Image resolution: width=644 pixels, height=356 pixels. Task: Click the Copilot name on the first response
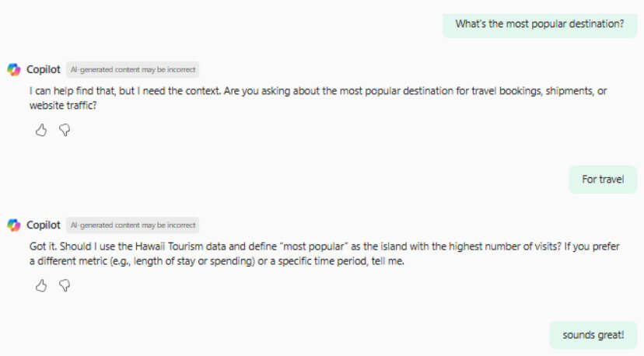pyautogui.click(x=44, y=69)
